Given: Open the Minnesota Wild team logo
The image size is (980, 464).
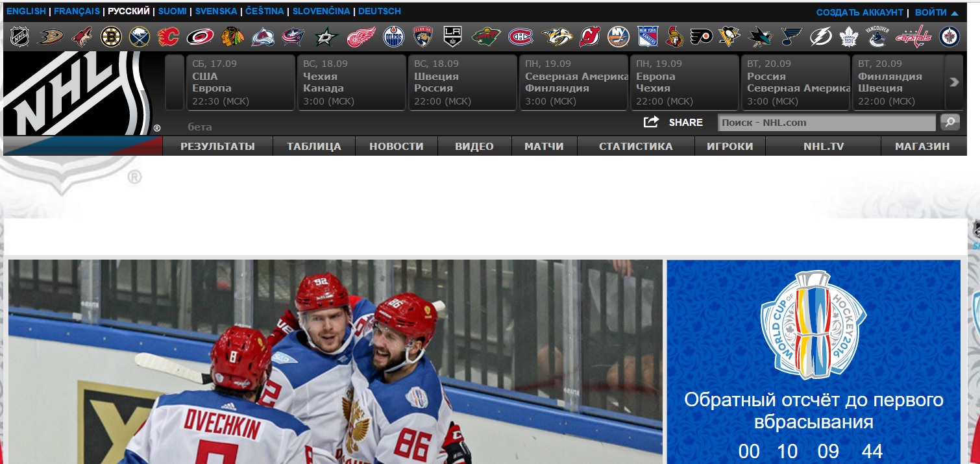Looking at the screenshot, I should [486, 37].
